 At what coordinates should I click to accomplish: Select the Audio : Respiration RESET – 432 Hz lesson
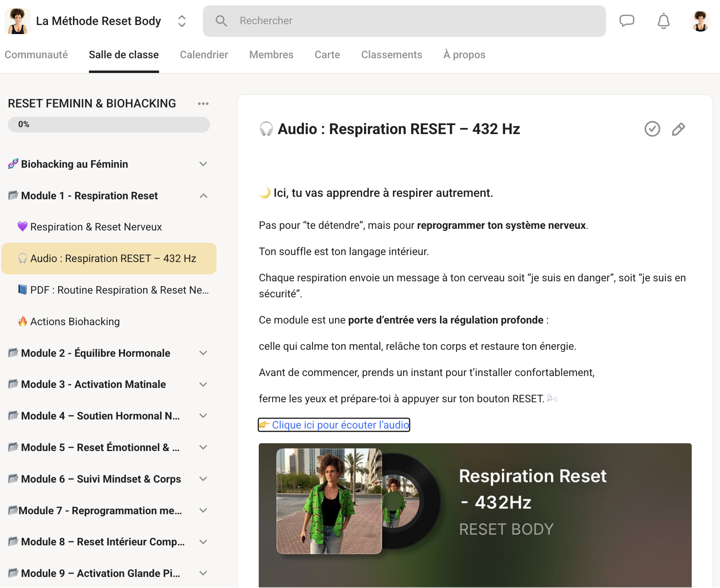[109, 258]
